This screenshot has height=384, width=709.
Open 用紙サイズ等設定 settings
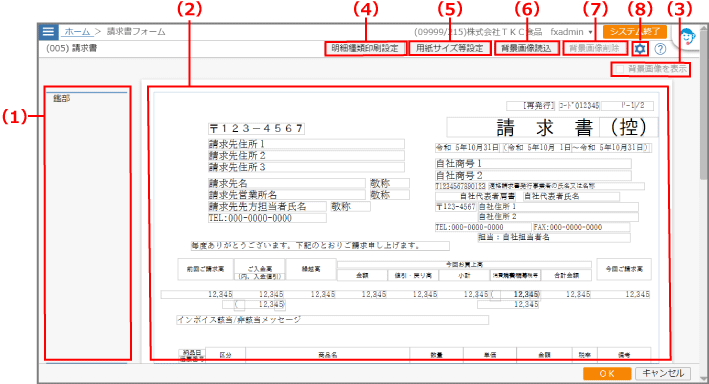click(449, 48)
